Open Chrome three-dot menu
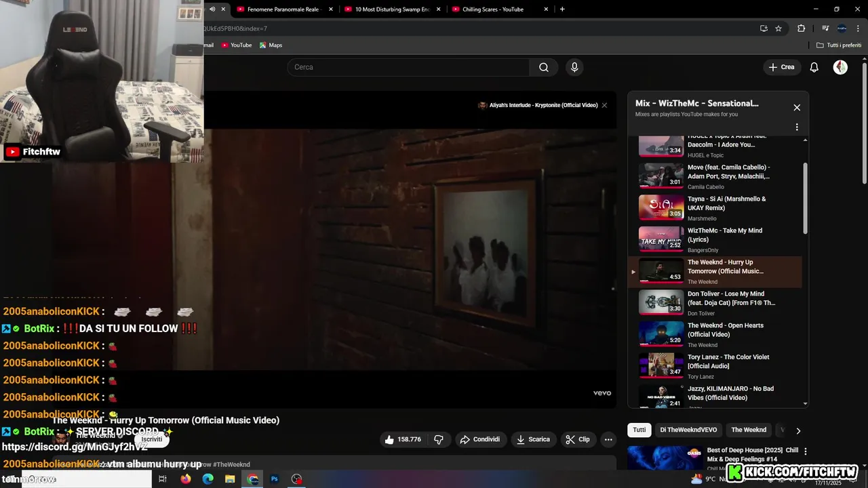 pos(857,28)
